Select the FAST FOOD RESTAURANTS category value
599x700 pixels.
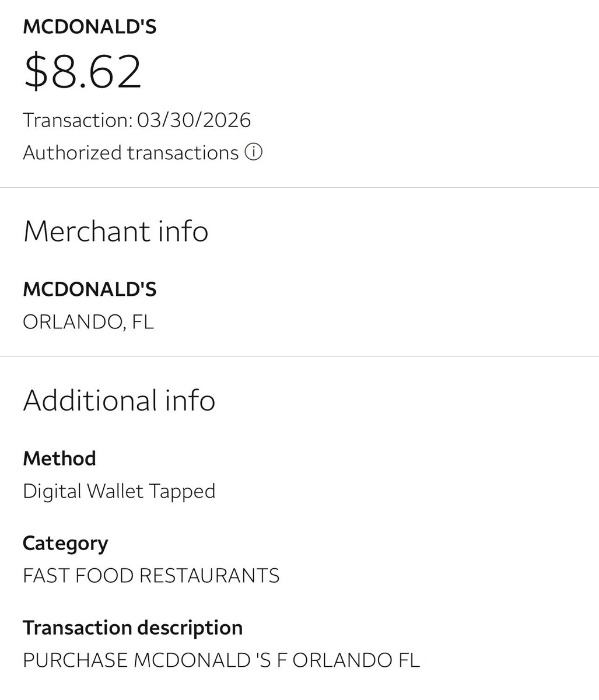click(x=151, y=576)
